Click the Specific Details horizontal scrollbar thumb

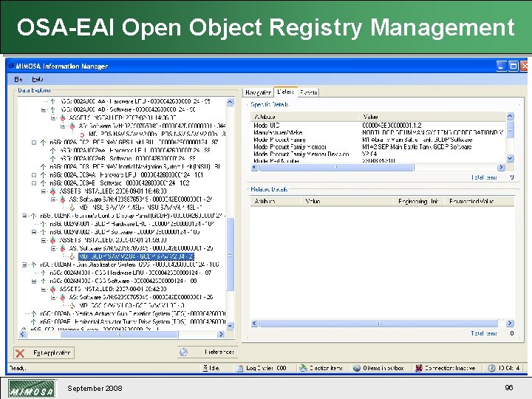click(336, 167)
